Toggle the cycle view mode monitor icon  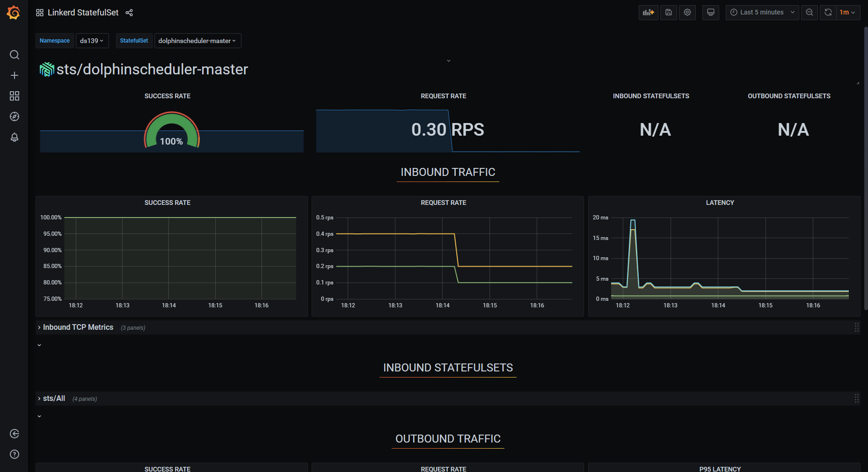click(711, 13)
